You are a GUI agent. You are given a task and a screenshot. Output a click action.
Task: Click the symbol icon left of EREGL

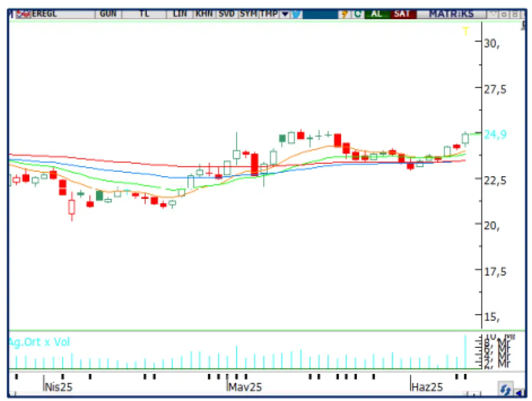[x=23, y=14]
